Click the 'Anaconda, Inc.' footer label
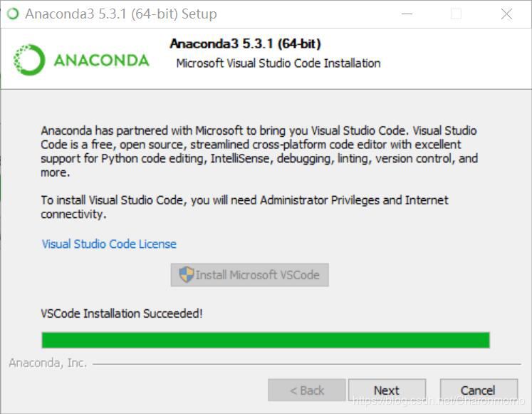The image size is (532, 414). [x=48, y=363]
